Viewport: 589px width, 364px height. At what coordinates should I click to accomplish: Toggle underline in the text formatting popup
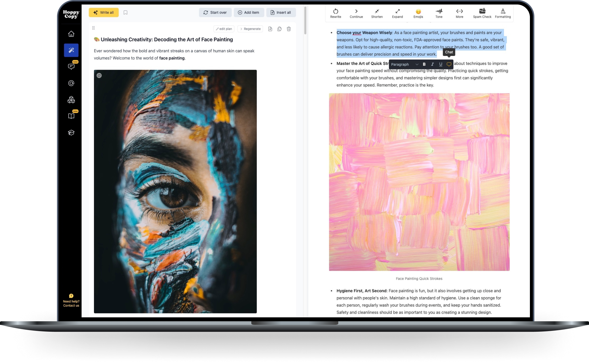click(440, 64)
